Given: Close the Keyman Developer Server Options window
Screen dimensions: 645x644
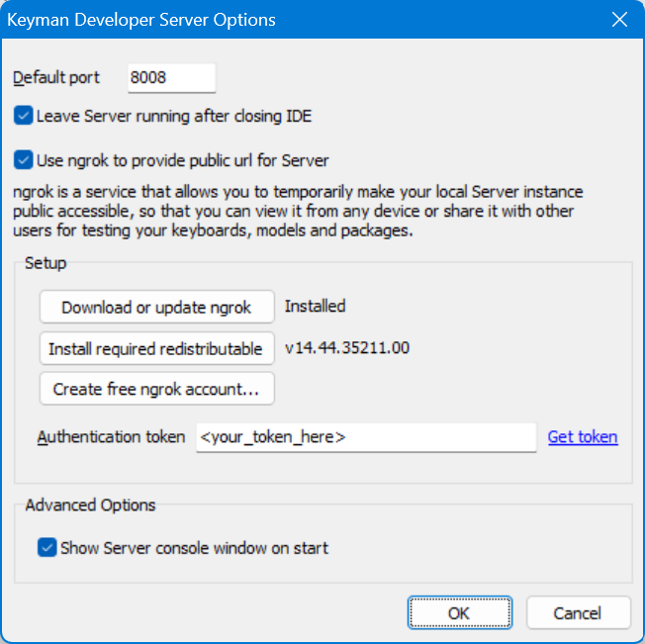Looking at the screenshot, I should [619, 20].
